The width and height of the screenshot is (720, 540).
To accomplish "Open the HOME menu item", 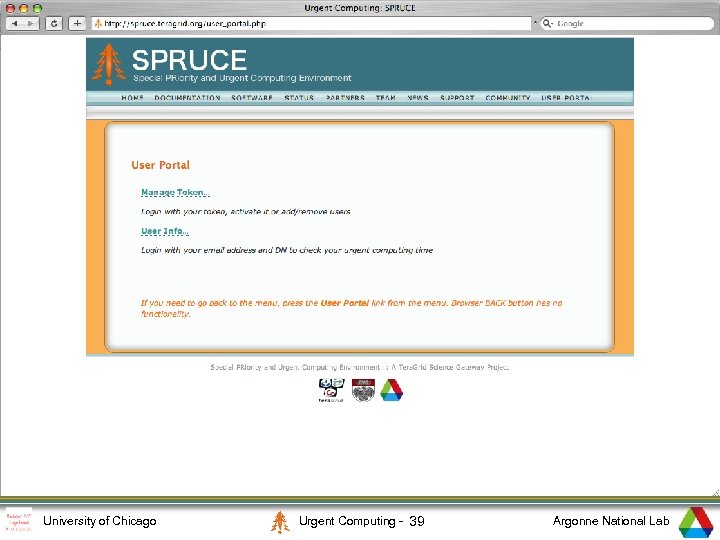I will pyautogui.click(x=133, y=98).
